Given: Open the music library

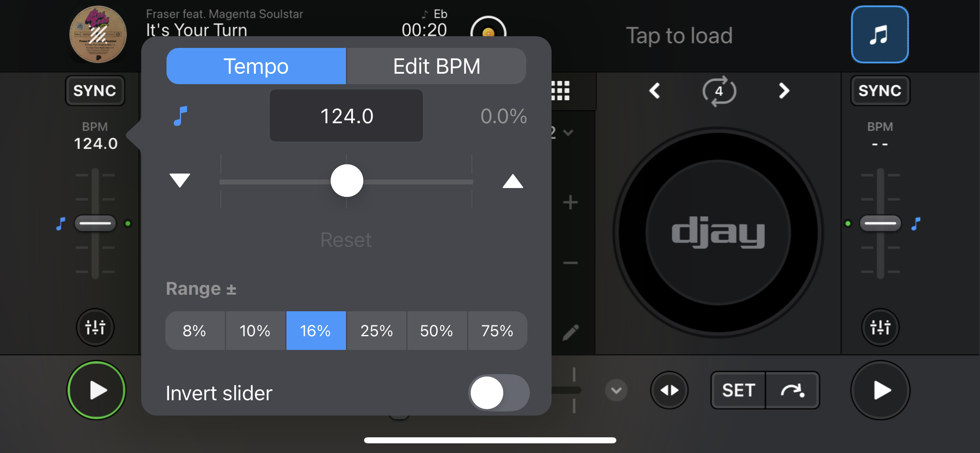Looking at the screenshot, I should point(879,35).
